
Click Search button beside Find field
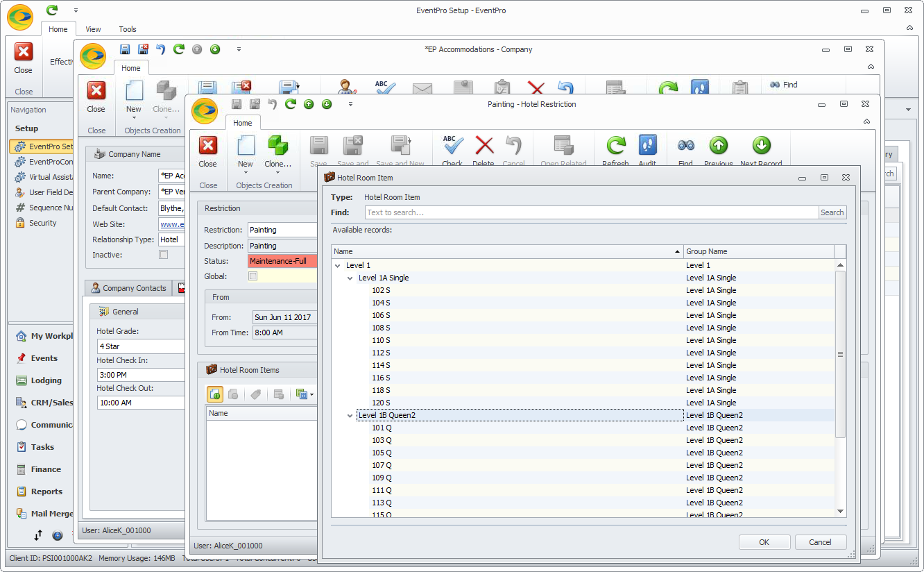pos(832,212)
